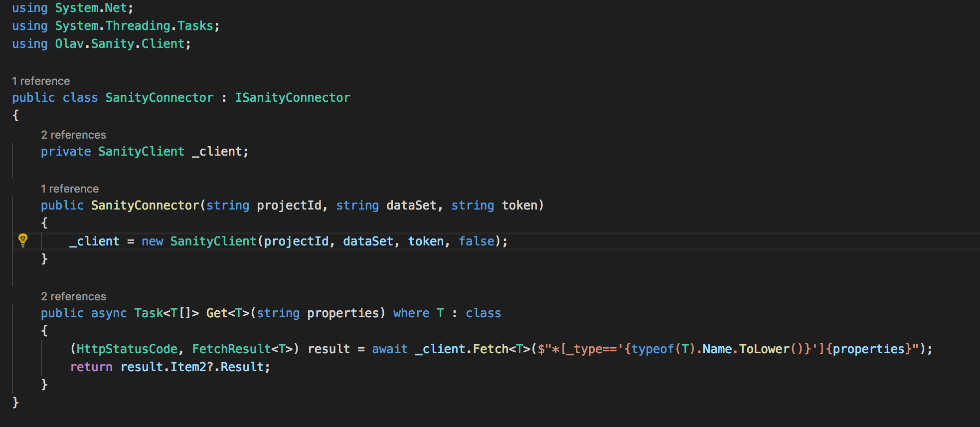Open "2 references" lens above _client field
The width and height of the screenshot is (980, 427).
pos(73,135)
